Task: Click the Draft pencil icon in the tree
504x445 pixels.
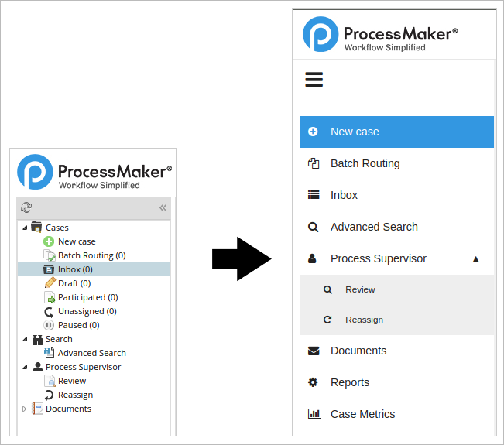Action: 50,283
